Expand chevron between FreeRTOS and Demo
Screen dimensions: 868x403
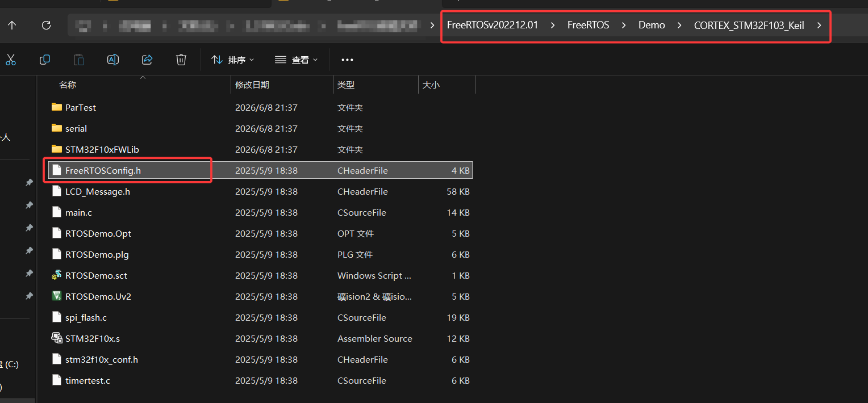coord(624,25)
